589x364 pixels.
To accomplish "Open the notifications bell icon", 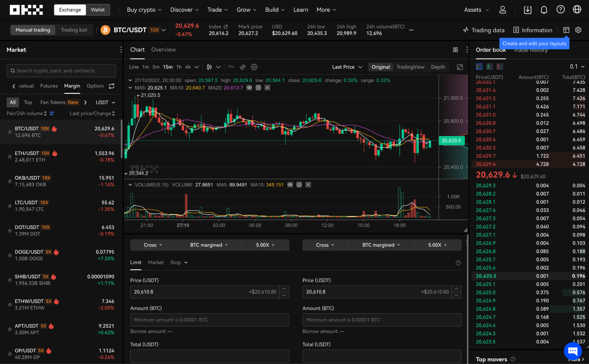I will (x=544, y=10).
